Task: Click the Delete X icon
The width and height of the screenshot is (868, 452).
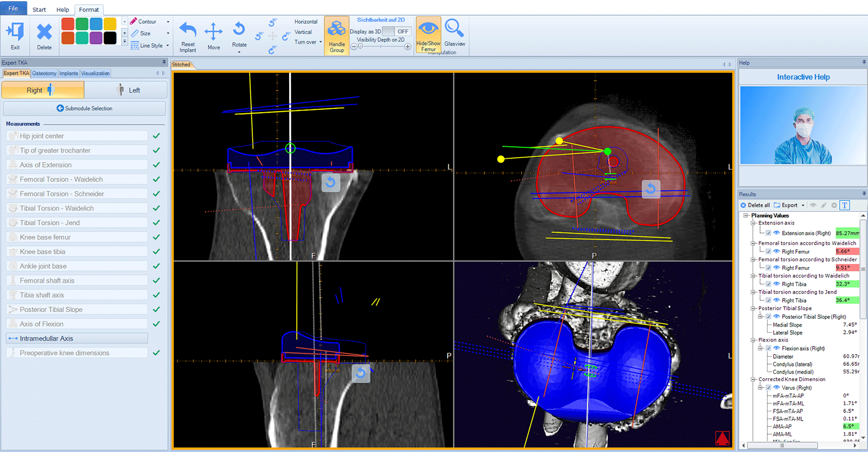Action: [x=44, y=33]
